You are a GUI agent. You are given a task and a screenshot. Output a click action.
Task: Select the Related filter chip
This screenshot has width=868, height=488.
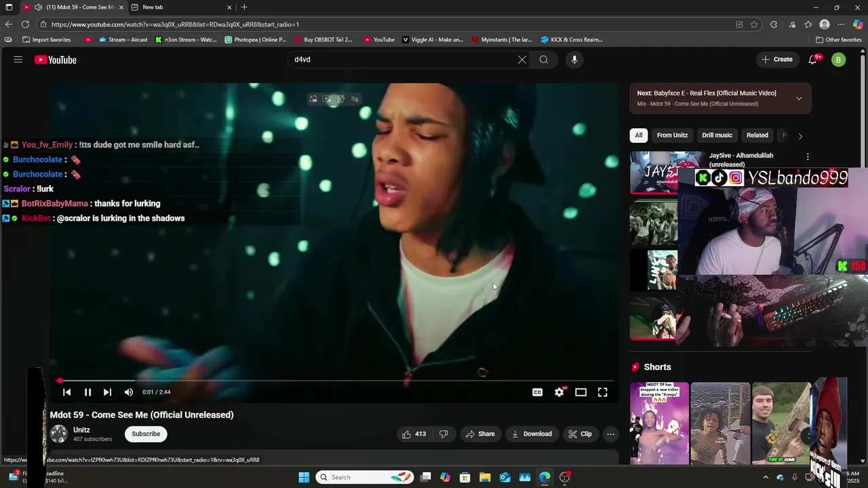(757, 135)
